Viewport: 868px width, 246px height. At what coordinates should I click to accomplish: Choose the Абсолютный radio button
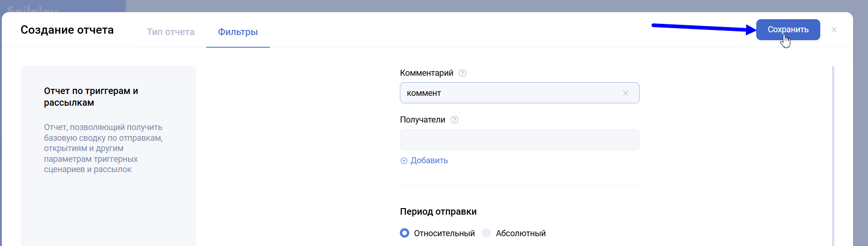pos(487,233)
